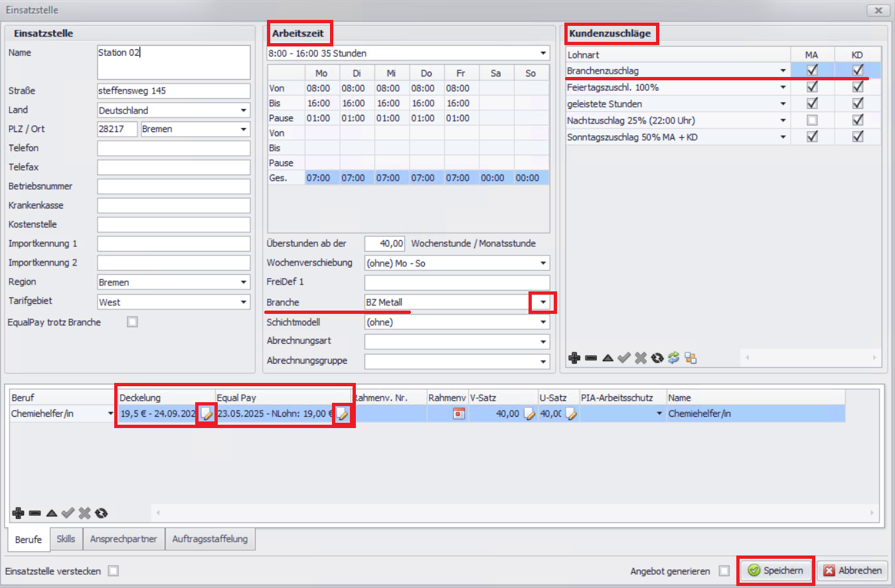Enable the EqualPay trotz Branche checkbox
The image size is (895, 588).
133,323
